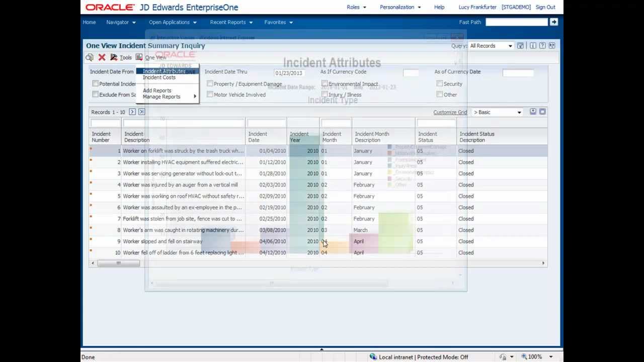This screenshot has width=644, height=362.
Task: Click the zoom magnifier icon in status bar
Action: pyautogui.click(x=524, y=357)
